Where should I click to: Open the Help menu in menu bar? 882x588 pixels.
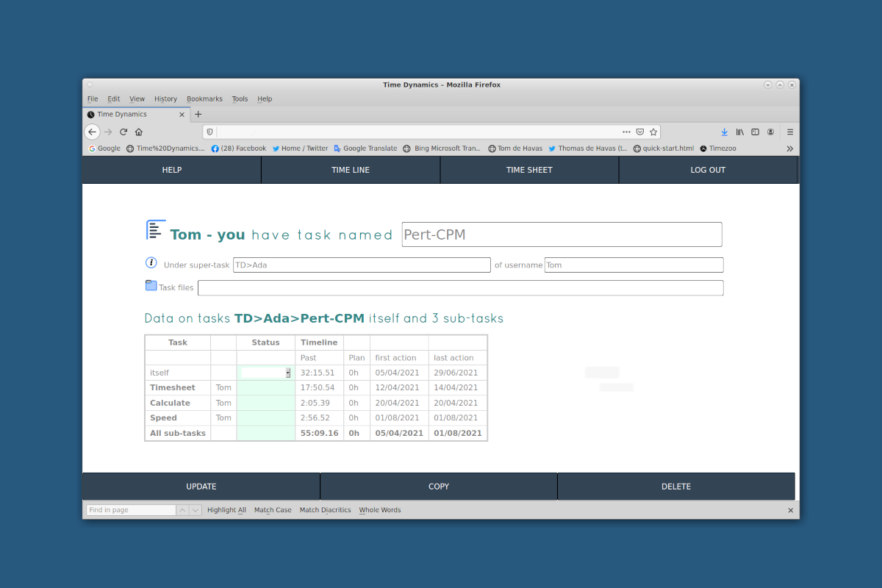coord(265,98)
